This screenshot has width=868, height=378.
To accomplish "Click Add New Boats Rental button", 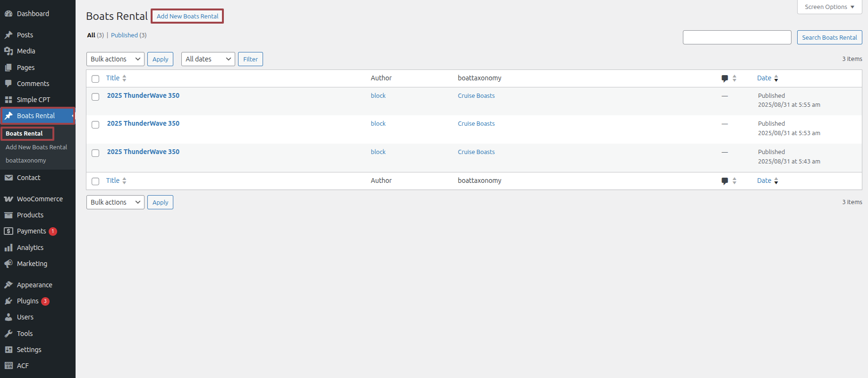I will click(x=187, y=17).
